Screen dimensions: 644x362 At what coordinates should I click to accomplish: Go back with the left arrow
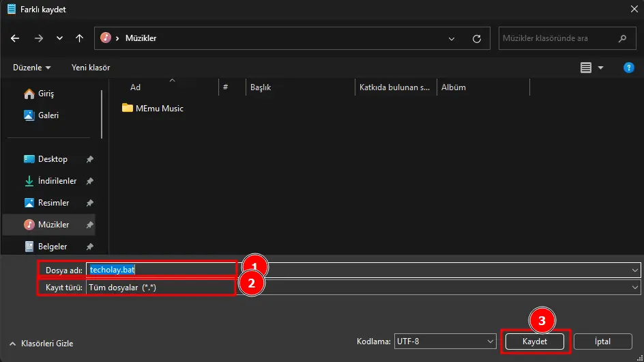[15, 38]
